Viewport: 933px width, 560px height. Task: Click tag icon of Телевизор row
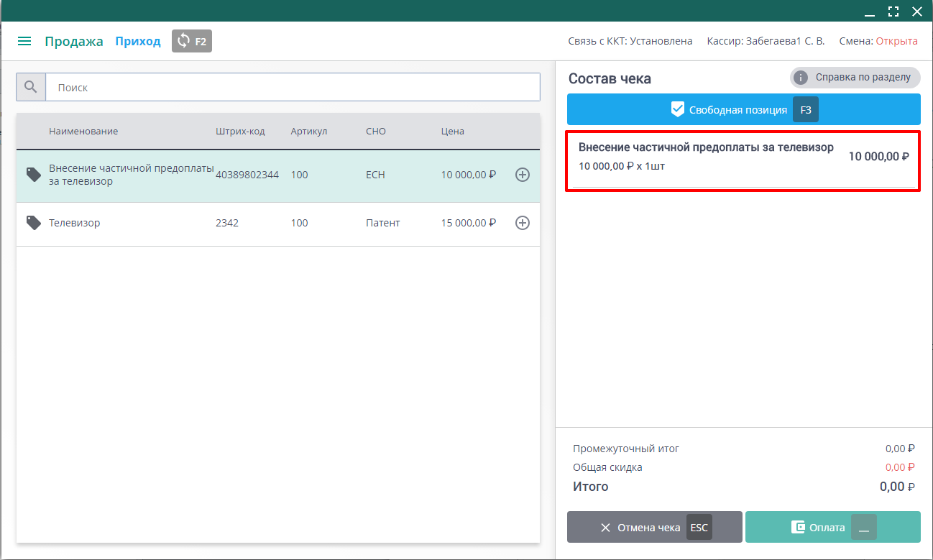tap(34, 223)
